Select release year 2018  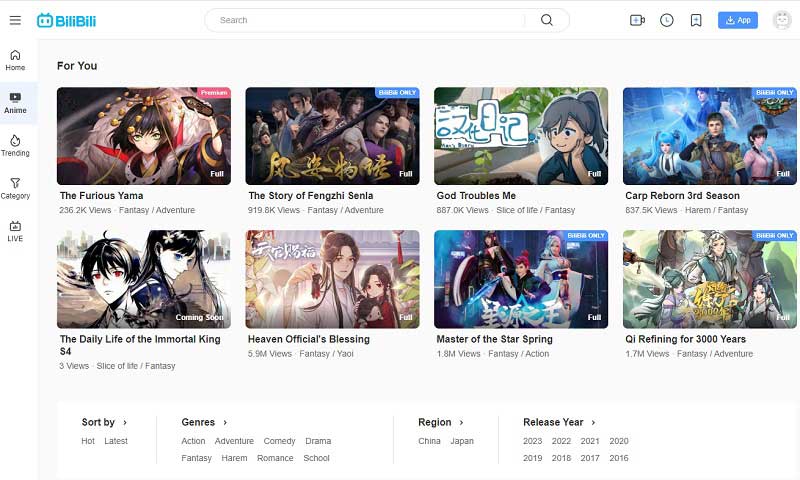tap(561, 458)
